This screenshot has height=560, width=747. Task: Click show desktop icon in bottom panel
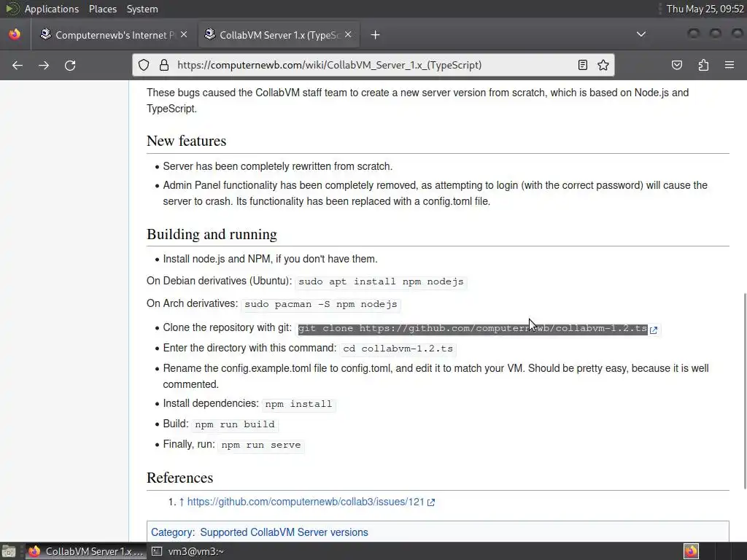pyautogui.click(x=9, y=551)
